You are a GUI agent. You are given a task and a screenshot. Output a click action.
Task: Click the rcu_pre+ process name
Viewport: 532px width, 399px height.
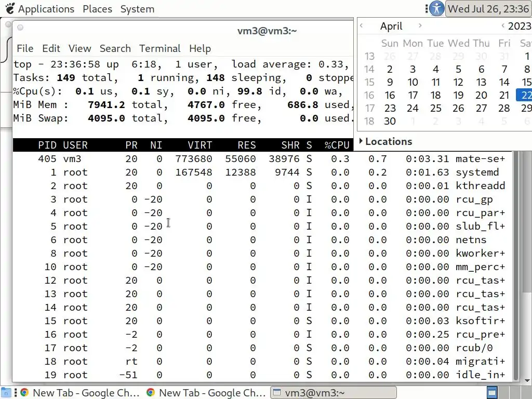[x=480, y=335]
